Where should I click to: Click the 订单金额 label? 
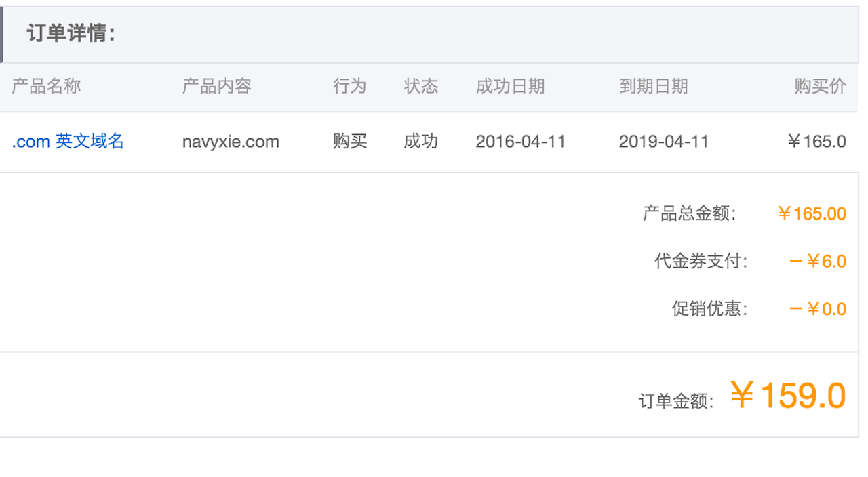tap(676, 401)
